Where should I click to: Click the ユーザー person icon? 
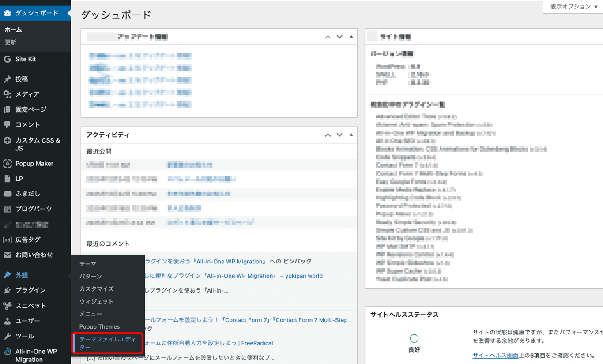coord(8,321)
